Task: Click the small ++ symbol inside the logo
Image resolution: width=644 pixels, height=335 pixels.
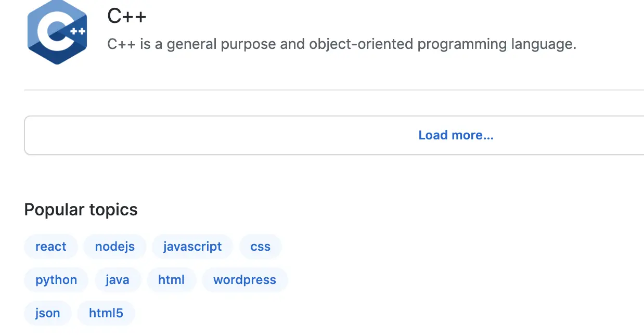Action: tap(78, 32)
